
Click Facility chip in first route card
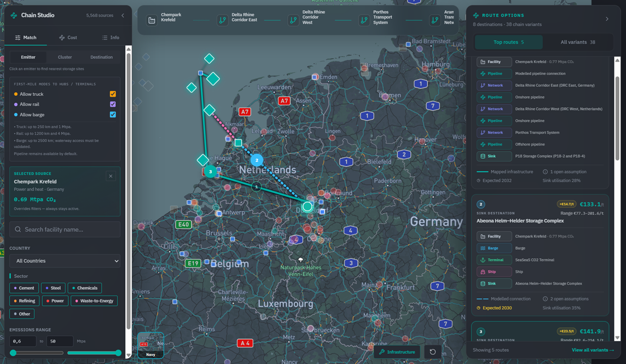(x=494, y=62)
